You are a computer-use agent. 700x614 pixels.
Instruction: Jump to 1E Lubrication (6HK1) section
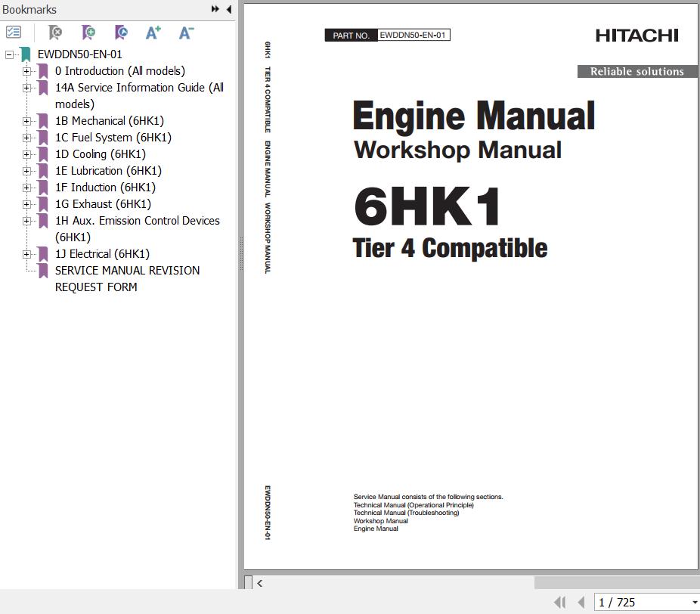[x=109, y=171]
